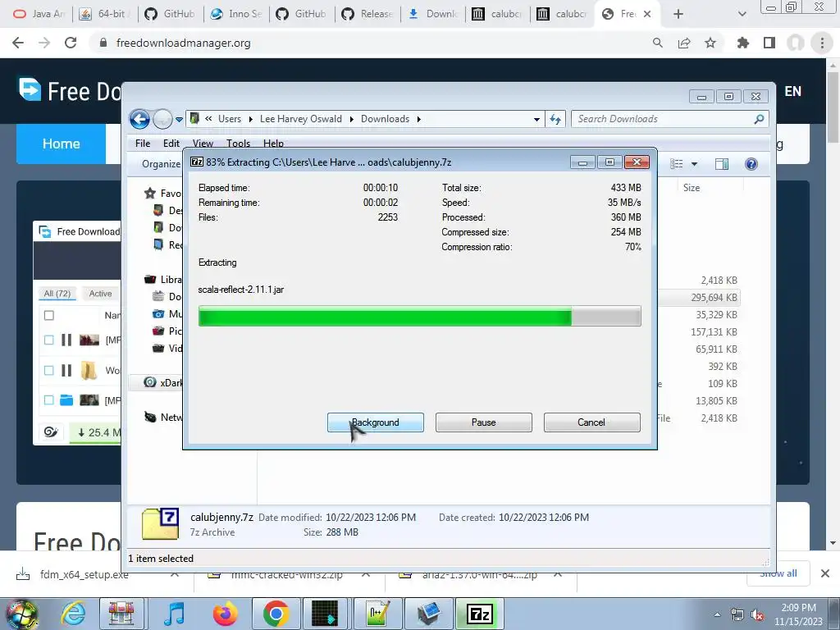
Task: Click the pause icon of first FDM download
Action: pos(66,340)
